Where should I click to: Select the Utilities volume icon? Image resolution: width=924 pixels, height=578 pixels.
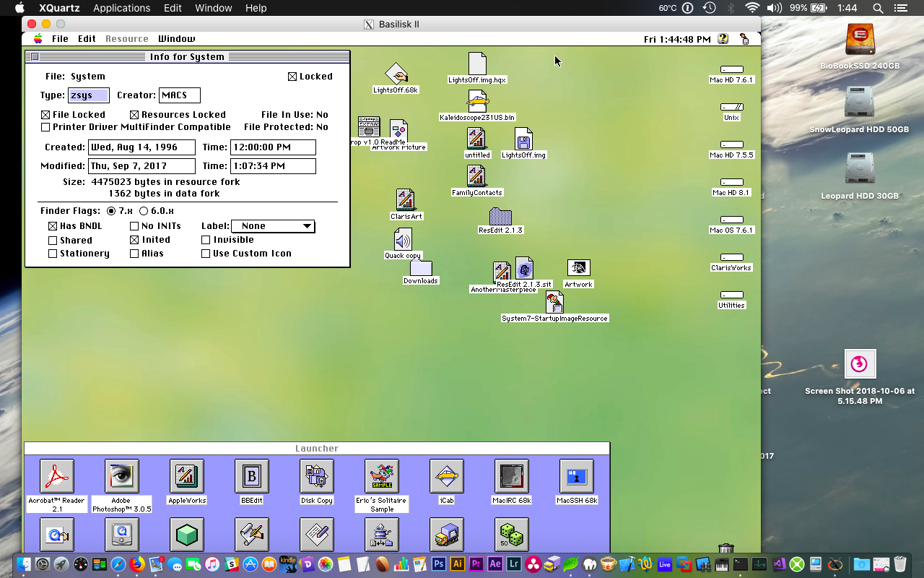coord(731,296)
